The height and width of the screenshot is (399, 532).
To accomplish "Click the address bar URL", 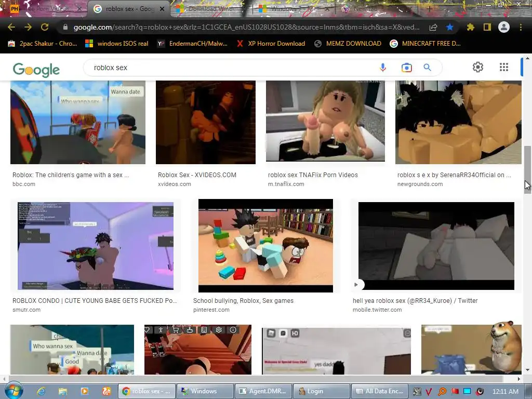I will click(246, 27).
